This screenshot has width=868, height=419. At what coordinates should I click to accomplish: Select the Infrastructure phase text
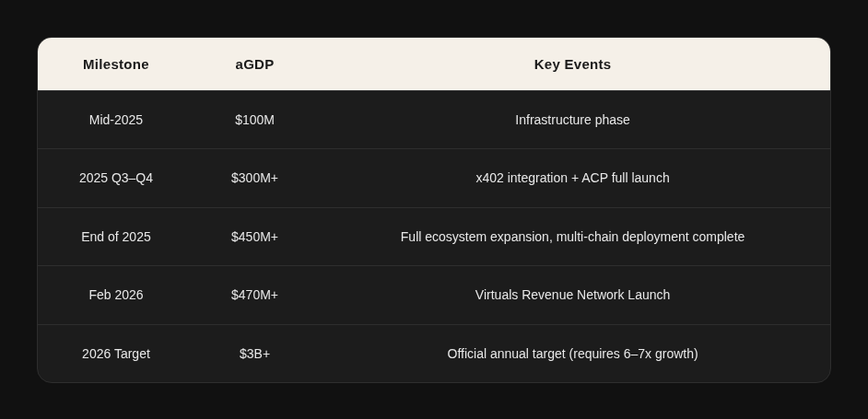click(572, 120)
